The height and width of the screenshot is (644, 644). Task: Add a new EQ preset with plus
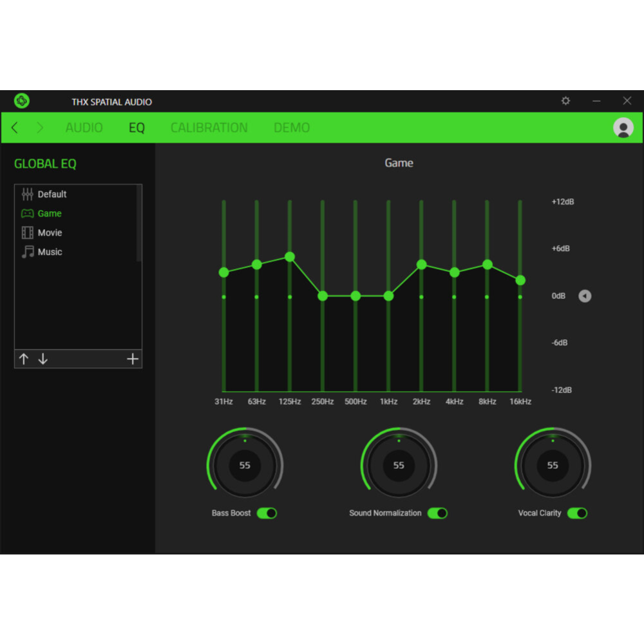coord(132,359)
